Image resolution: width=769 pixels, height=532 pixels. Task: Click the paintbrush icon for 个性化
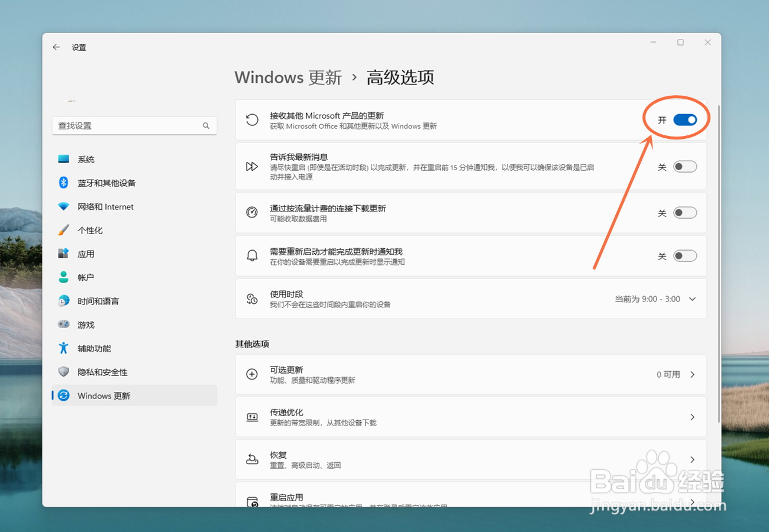(x=64, y=230)
